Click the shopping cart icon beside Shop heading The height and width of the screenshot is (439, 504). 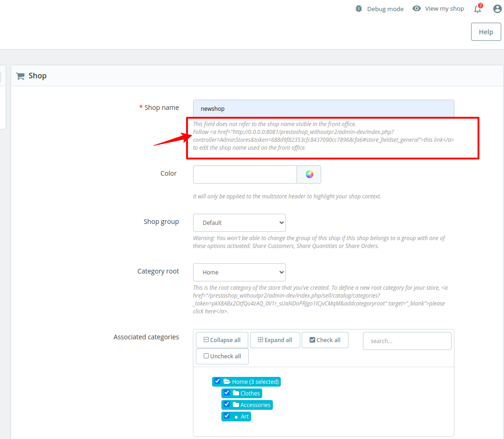pyautogui.click(x=20, y=76)
